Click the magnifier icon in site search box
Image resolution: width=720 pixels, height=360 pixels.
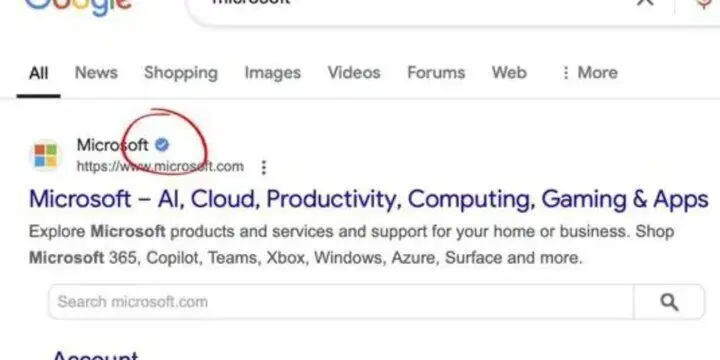(x=669, y=302)
